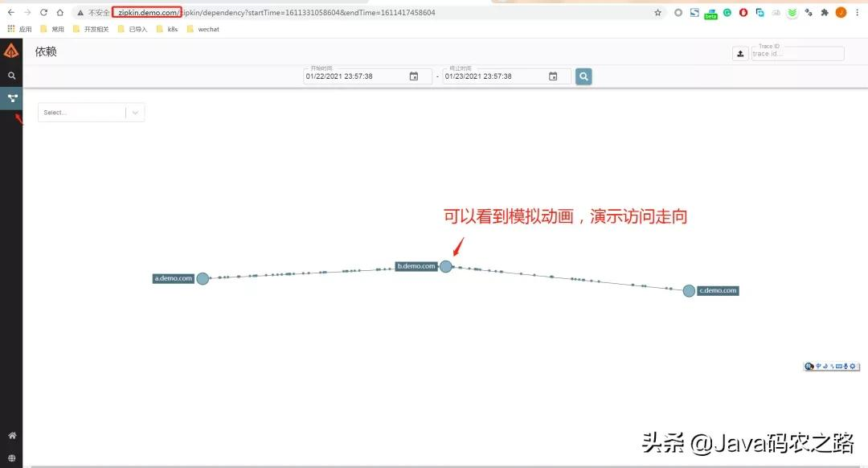Open the k8s bookmarks folder
The image size is (868, 468).
(x=169, y=29)
